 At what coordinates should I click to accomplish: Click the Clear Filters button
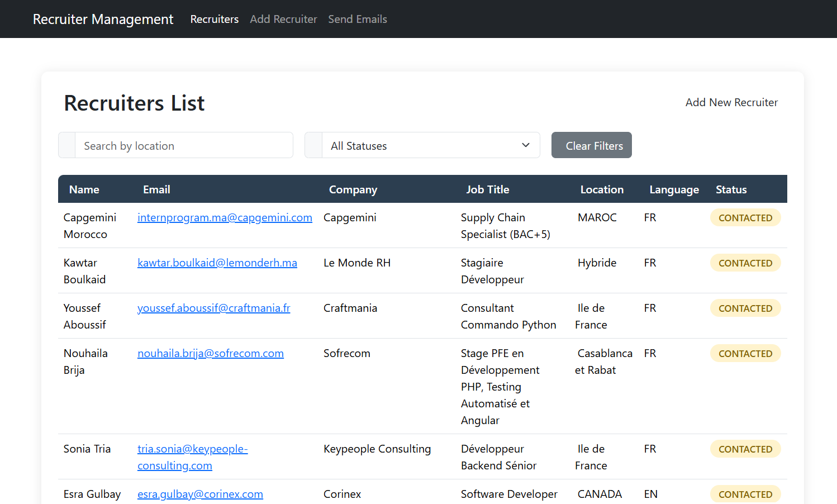592,145
